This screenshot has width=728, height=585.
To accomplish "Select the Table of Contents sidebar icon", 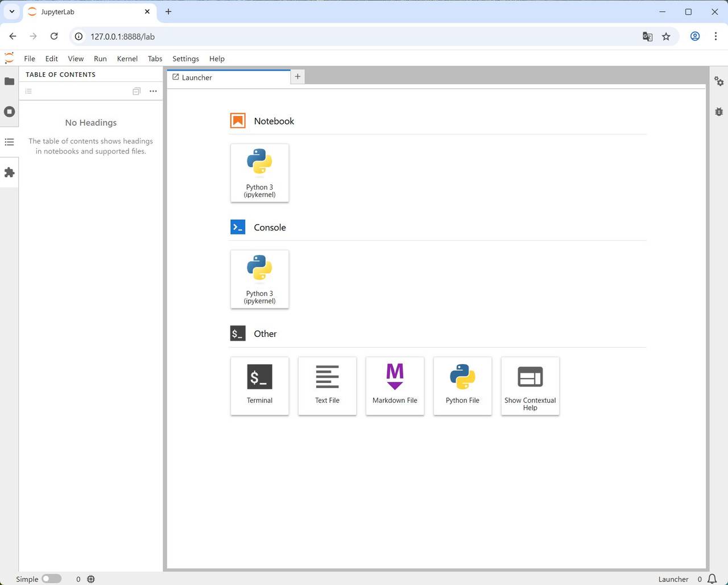I will (9, 142).
